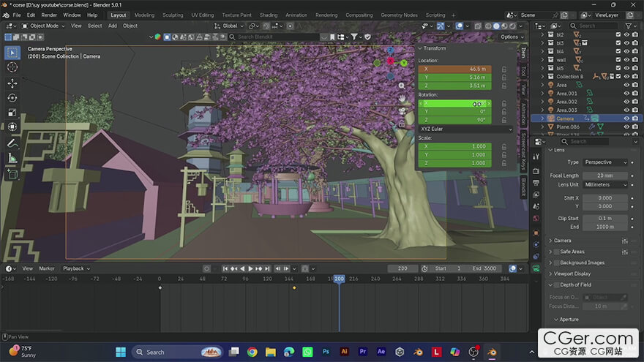Open the Output properties tab icon
Viewport: 644px width, 362px height.
536,183
